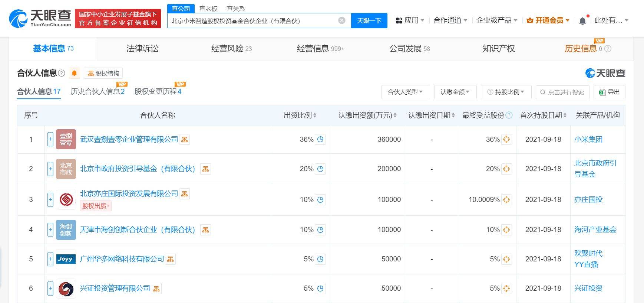644x303 pixels.
Task: Open equity structure icon for 北京市政府投资引导基金
Action: click(206, 169)
